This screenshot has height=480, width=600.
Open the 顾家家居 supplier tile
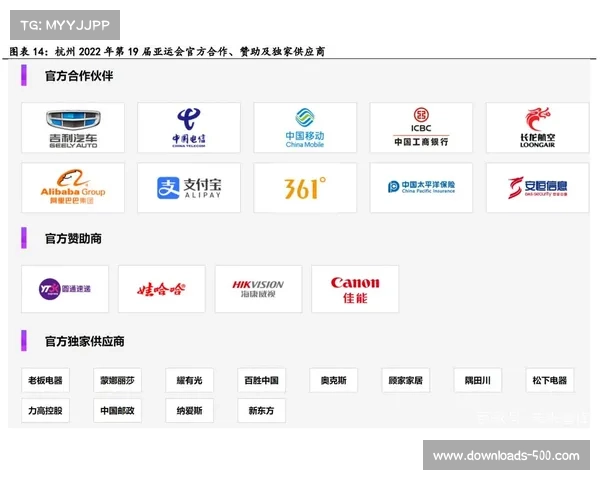click(406, 380)
